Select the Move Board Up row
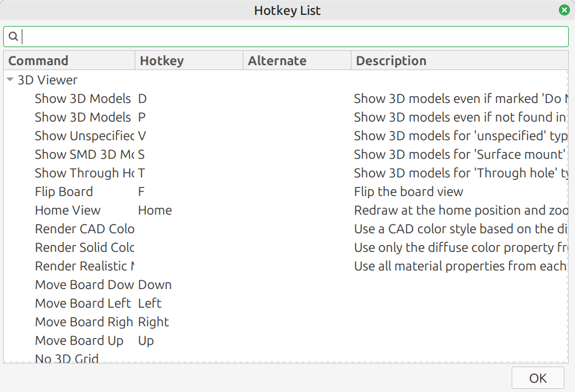 coord(286,341)
